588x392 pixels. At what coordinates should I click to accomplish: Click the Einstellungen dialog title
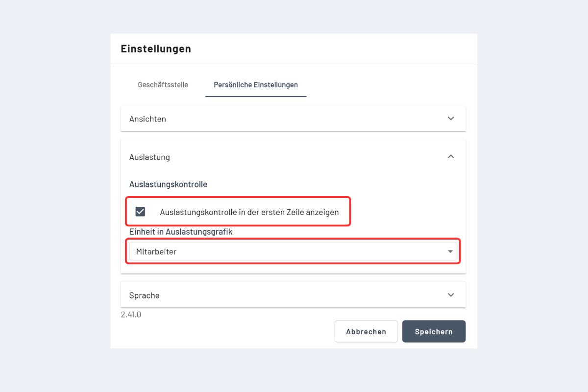click(x=156, y=49)
